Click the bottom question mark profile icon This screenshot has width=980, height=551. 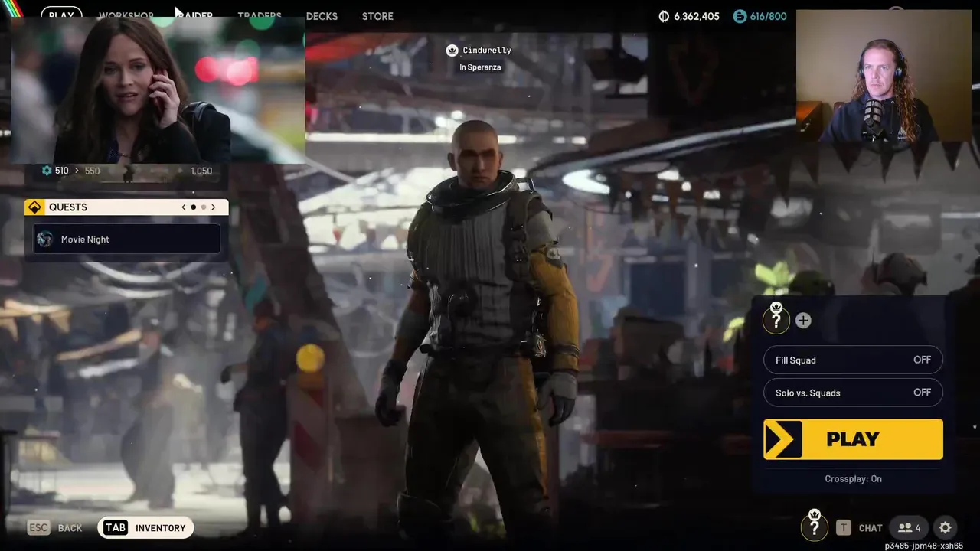pyautogui.click(x=815, y=526)
